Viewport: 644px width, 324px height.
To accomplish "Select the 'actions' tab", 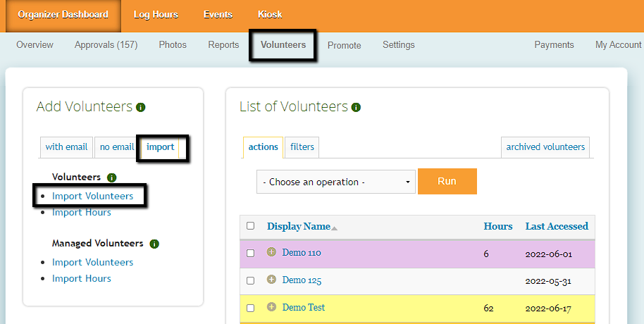I will coord(264,147).
